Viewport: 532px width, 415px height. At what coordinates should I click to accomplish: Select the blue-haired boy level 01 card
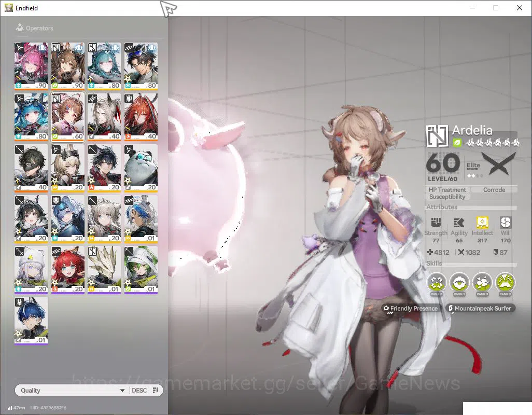(x=31, y=321)
